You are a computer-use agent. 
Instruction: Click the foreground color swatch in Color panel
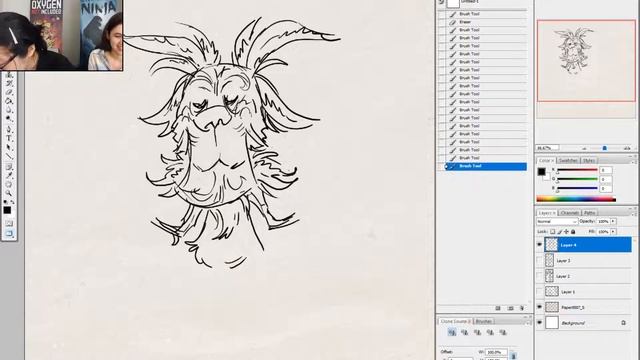coord(541,172)
